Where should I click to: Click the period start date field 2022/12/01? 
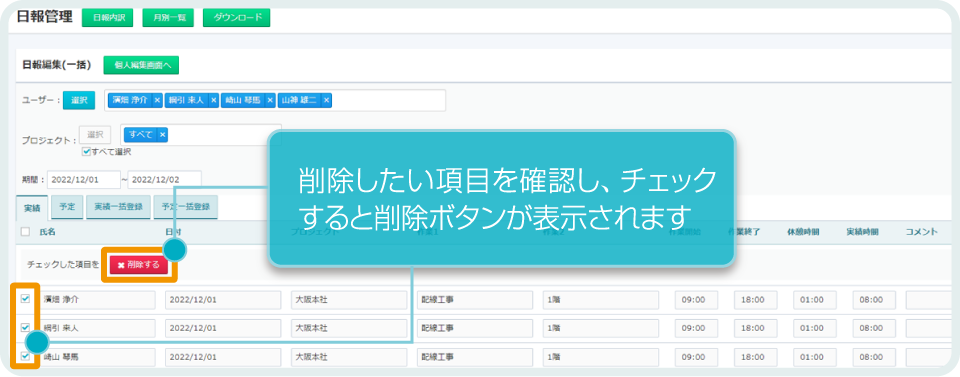pos(83,180)
